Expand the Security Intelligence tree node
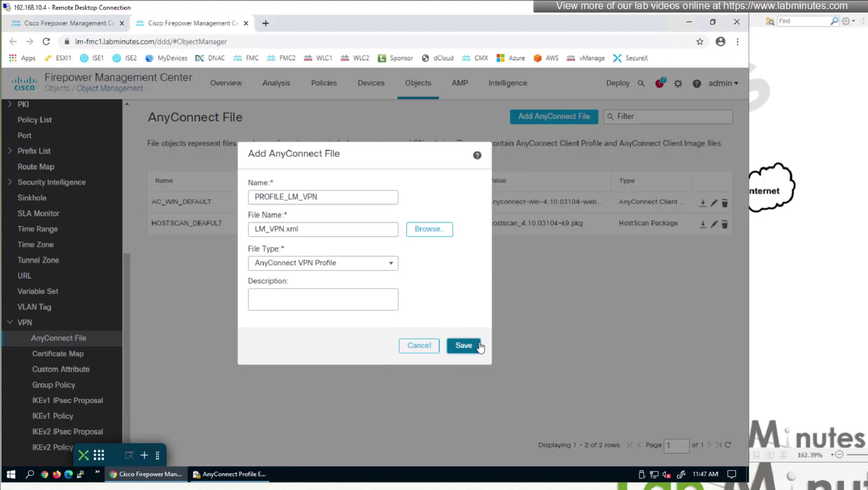Viewport: 868px width, 490px height. (10, 182)
